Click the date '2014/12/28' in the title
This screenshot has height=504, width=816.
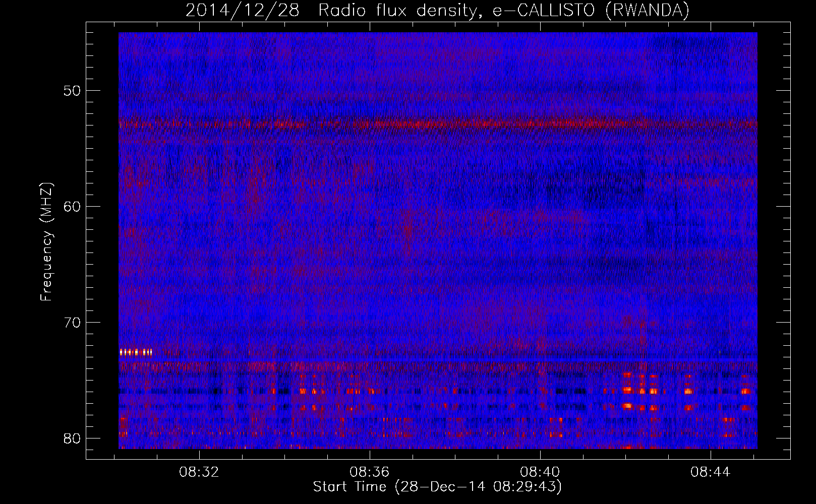(x=242, y=11)
